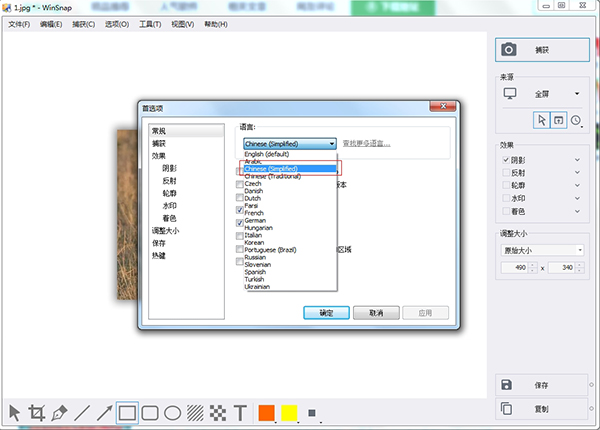
Task: Click the 确定 OK button
Action: coord(326,313)
